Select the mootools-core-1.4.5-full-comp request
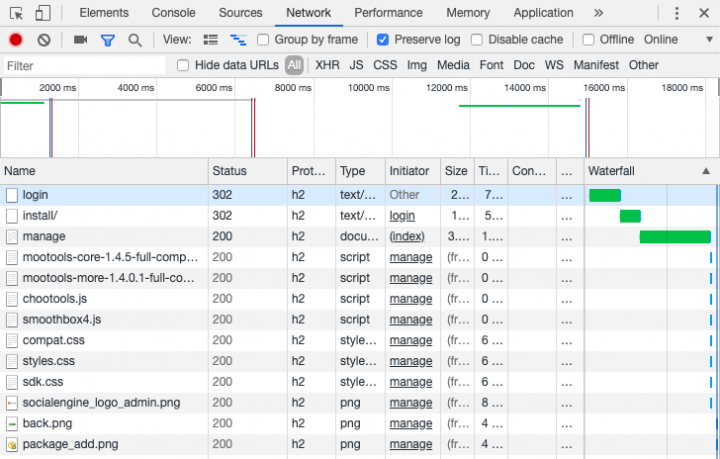 [x=110, y=257]
